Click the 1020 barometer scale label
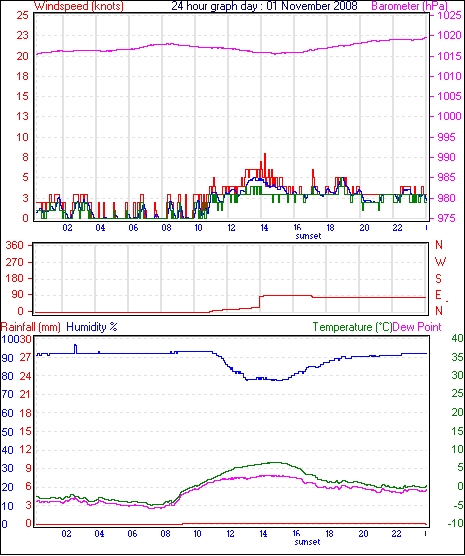Viewport: 465px width, 556px height. point(449,35)
